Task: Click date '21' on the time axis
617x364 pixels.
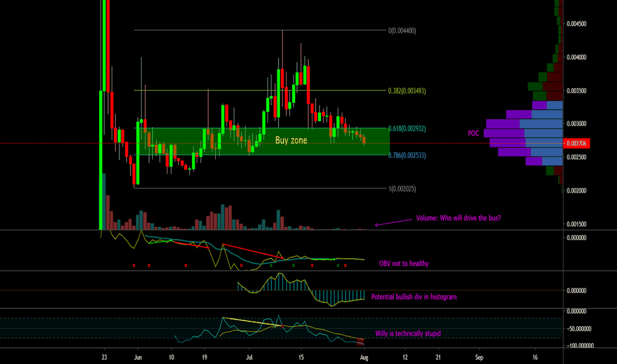Action: click(438, 357)
